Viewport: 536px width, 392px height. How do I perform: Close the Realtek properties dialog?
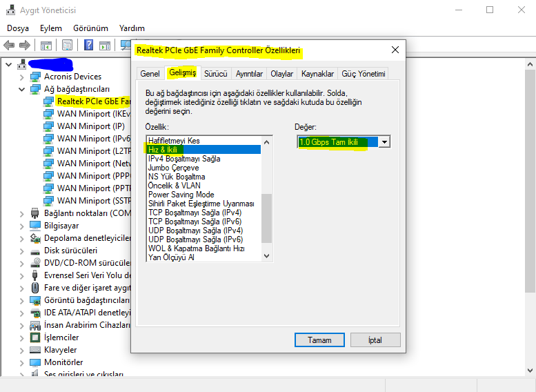click(395, 50)
